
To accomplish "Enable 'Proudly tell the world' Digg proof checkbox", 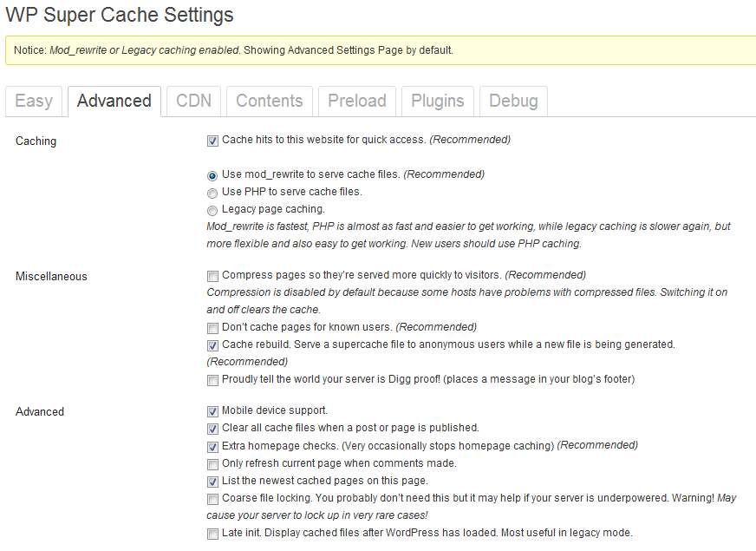I will click(x=212, y=380).
